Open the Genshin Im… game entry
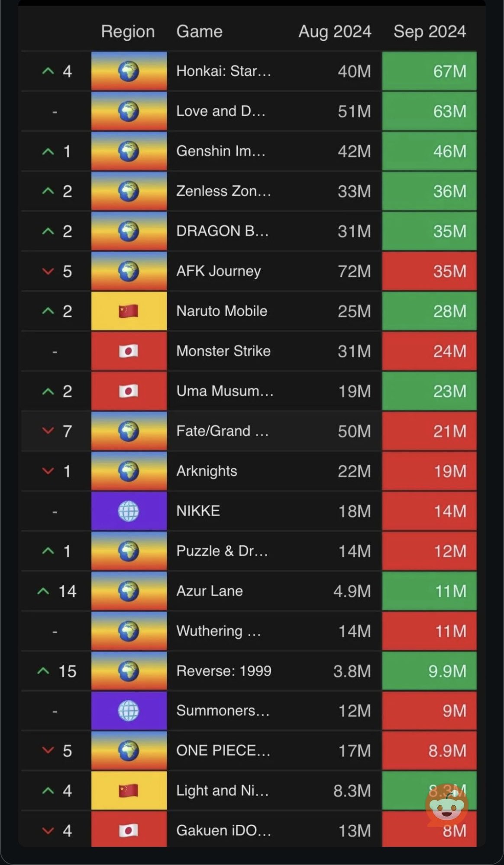Viewport: 504px width, 865px height. point(221,151)
